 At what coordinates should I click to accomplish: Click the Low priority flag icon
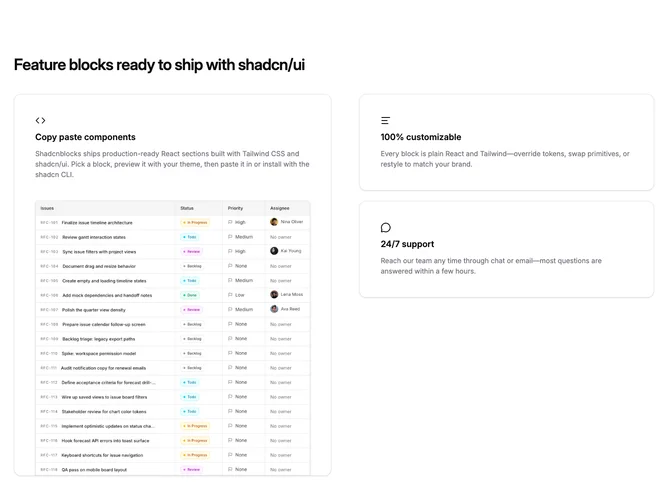click(x=230, y=295)
